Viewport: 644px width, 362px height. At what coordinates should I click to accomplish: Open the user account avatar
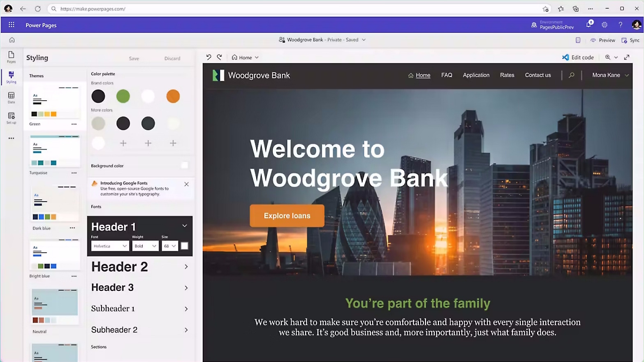point(637,25)
